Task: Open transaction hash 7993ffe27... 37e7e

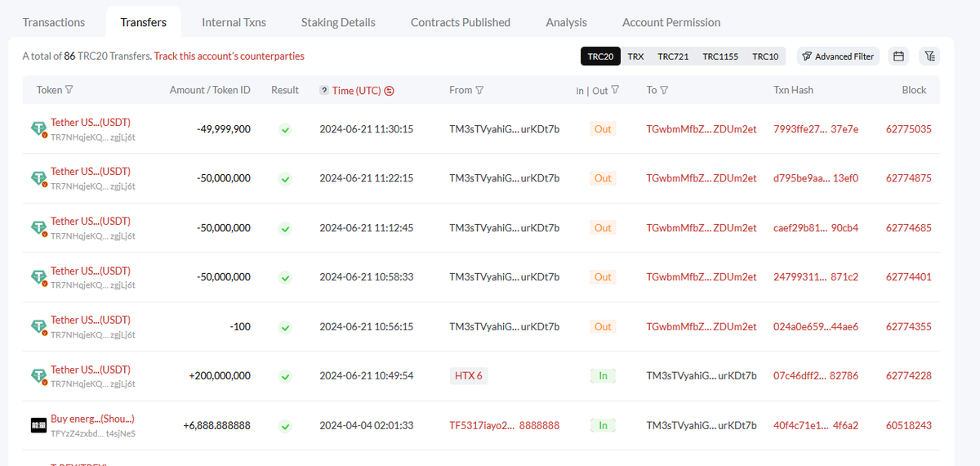Action: (816, 129)
